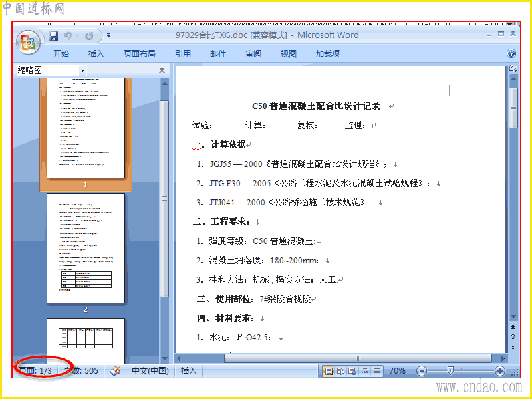Open the 缩略图 pane dropdown

click(x=82, y=70)
